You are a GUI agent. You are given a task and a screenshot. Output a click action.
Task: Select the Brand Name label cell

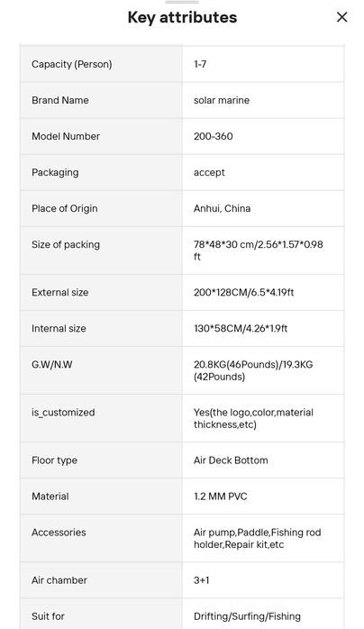[101, 100]
